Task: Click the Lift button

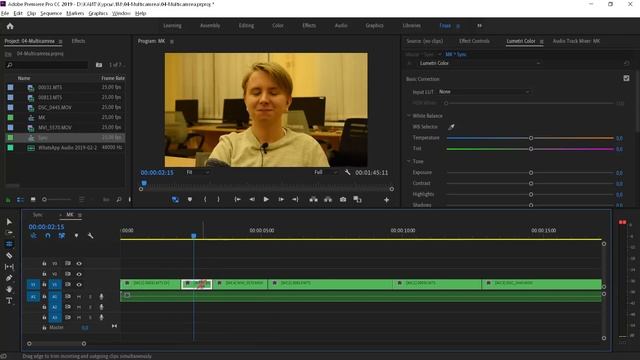Action: click(x=313, y=199)
